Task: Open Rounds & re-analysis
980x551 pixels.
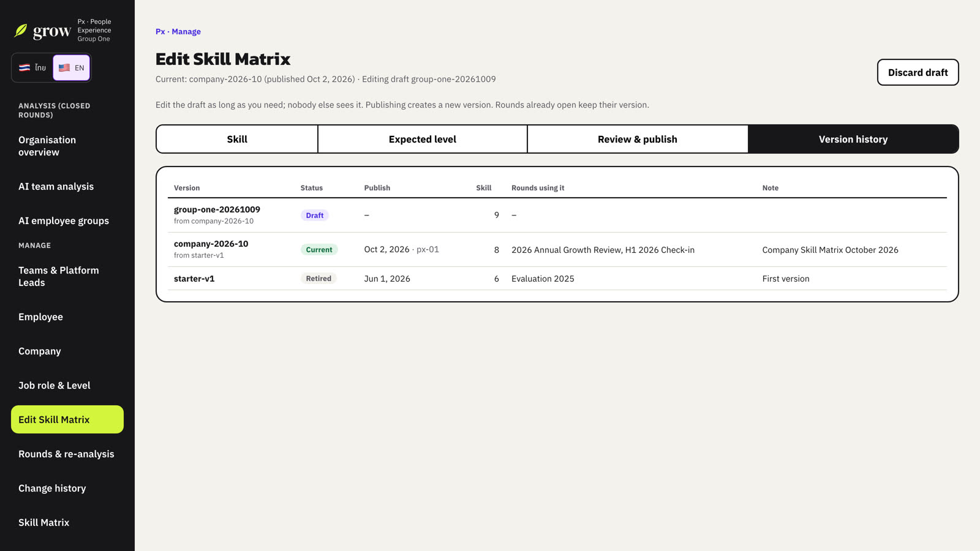Action: [x=67, y=454]
